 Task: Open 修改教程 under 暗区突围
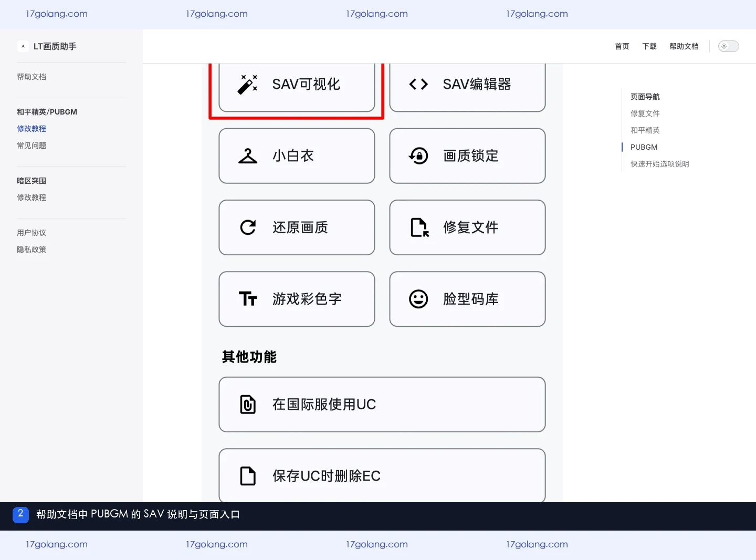(31, 198)
